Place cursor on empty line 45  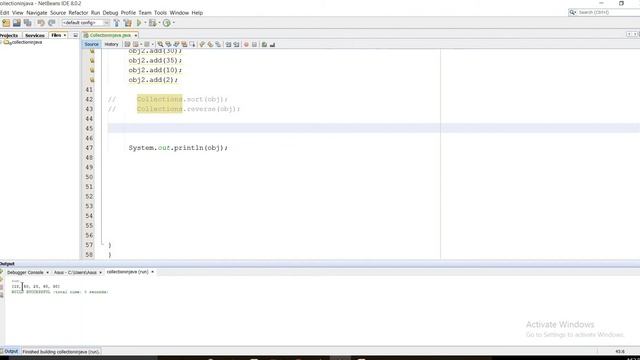373,128
